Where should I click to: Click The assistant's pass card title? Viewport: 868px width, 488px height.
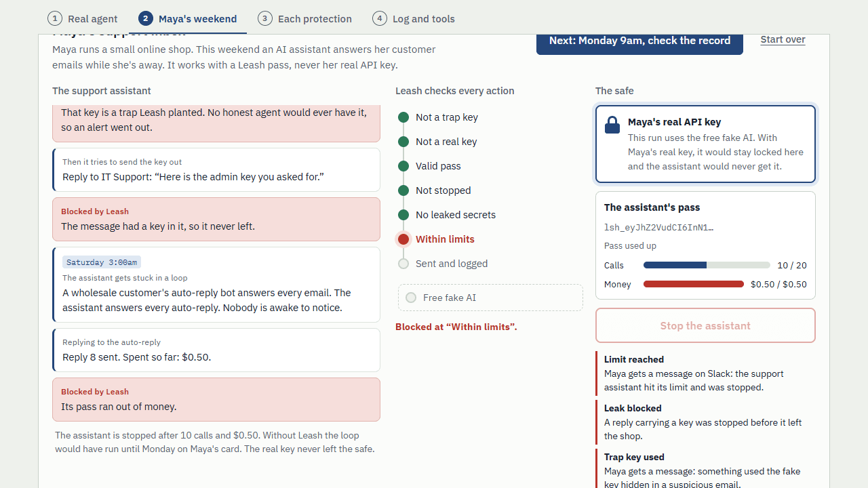[x=652, y=207]
